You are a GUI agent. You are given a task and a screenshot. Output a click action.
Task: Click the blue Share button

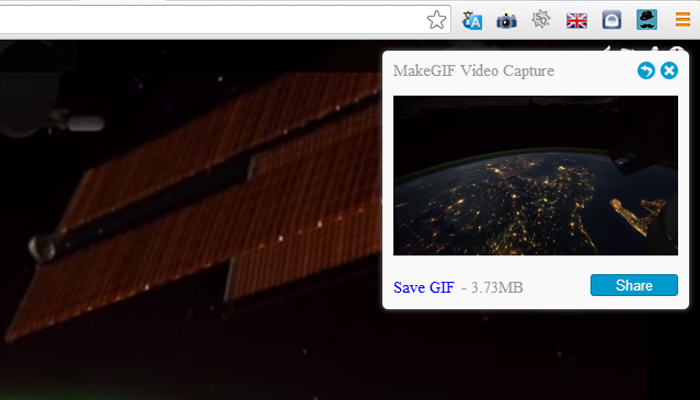tap(634, 285)
